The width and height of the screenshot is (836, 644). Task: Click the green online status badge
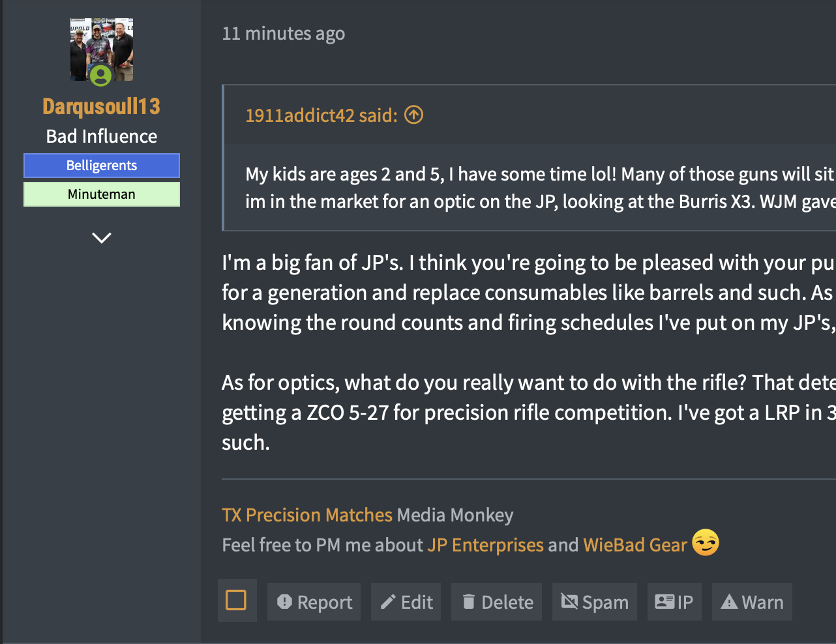pos(100,76)
